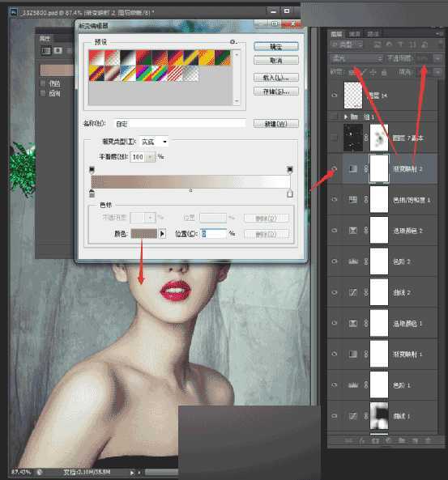Hide the 渐变映射 2 layer via eye icon

pyautogui.click(x=335, y=168)
